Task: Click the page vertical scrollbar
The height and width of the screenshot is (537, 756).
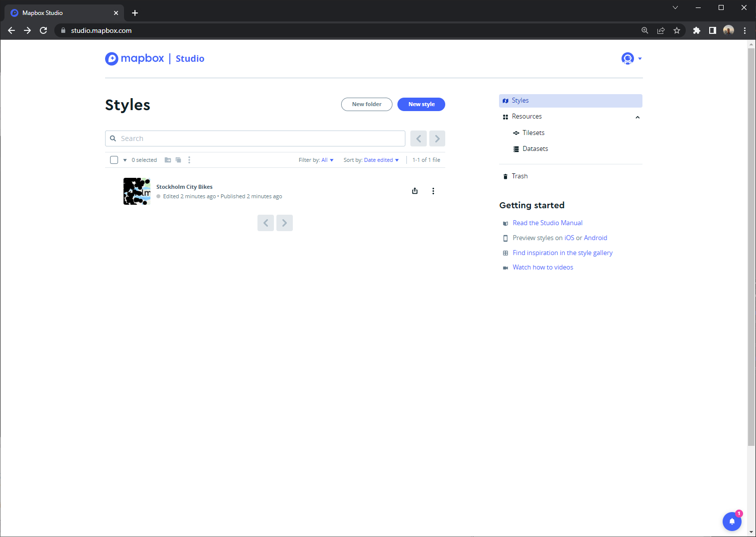Action: [752, 247]
